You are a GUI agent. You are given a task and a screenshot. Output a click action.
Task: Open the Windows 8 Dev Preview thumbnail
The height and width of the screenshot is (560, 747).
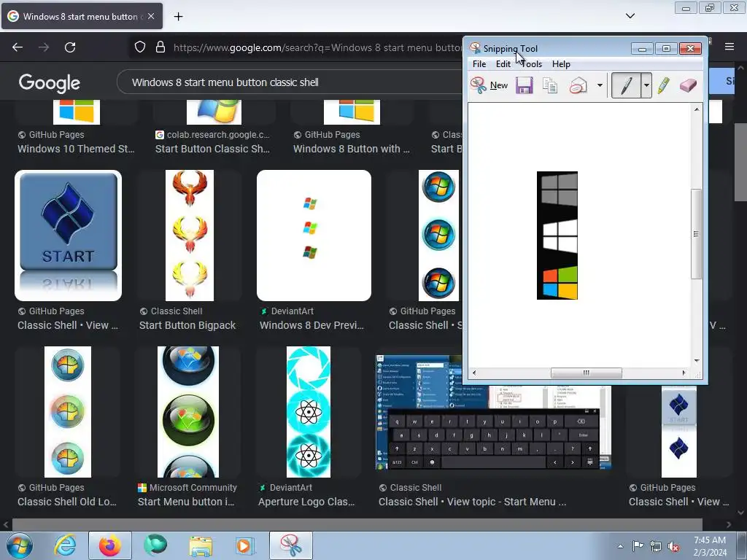click(314, 236)
